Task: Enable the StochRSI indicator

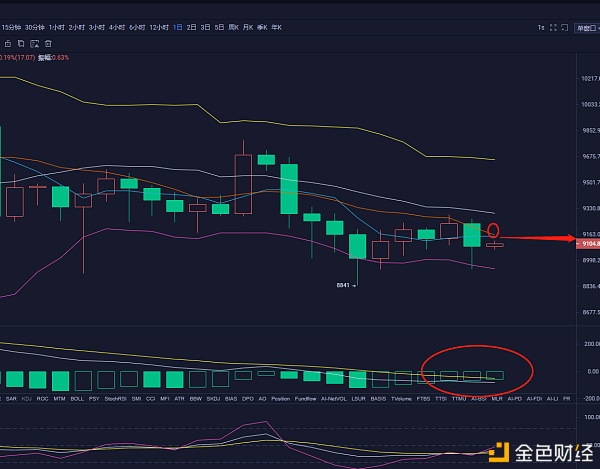Action: (x=116, y=399)
